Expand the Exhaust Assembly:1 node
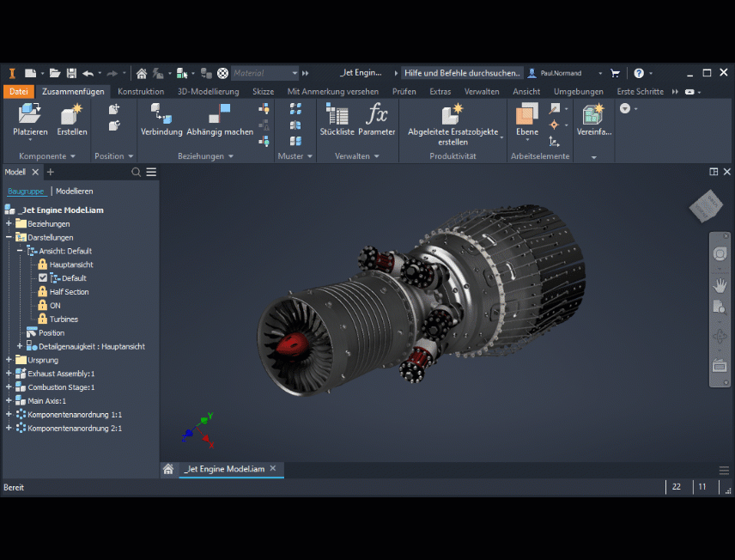The image size is (735, 560). tap(9, 374)
